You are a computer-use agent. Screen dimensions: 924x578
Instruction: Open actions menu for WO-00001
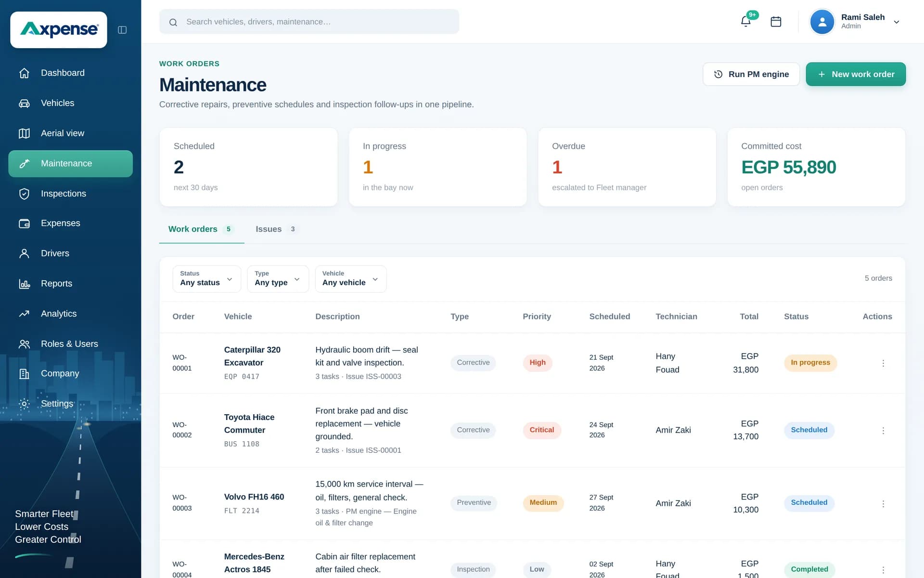(883, 363)
